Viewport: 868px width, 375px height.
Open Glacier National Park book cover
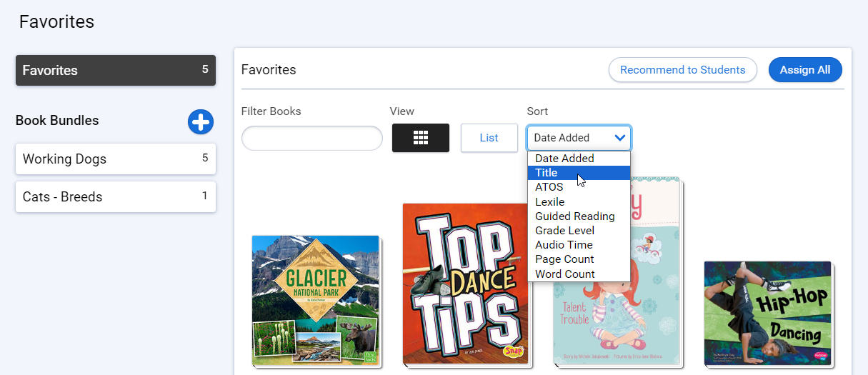click(x=316, y=300)
